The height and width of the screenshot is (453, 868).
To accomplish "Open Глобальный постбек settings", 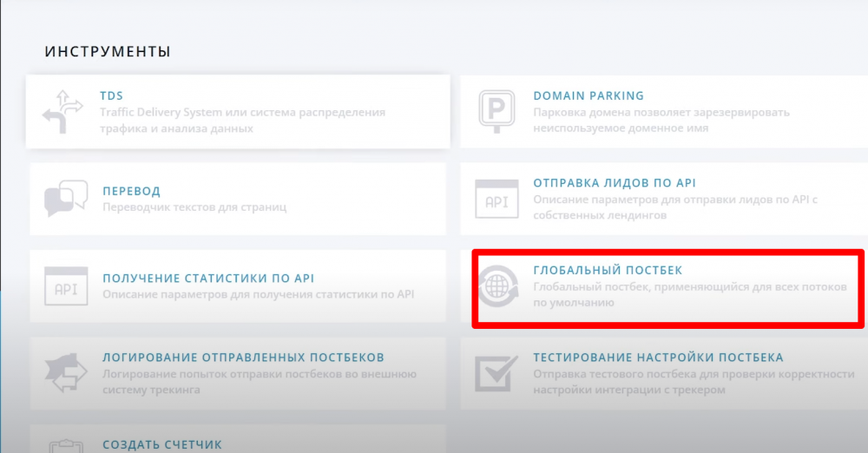I will click(608, 270).
